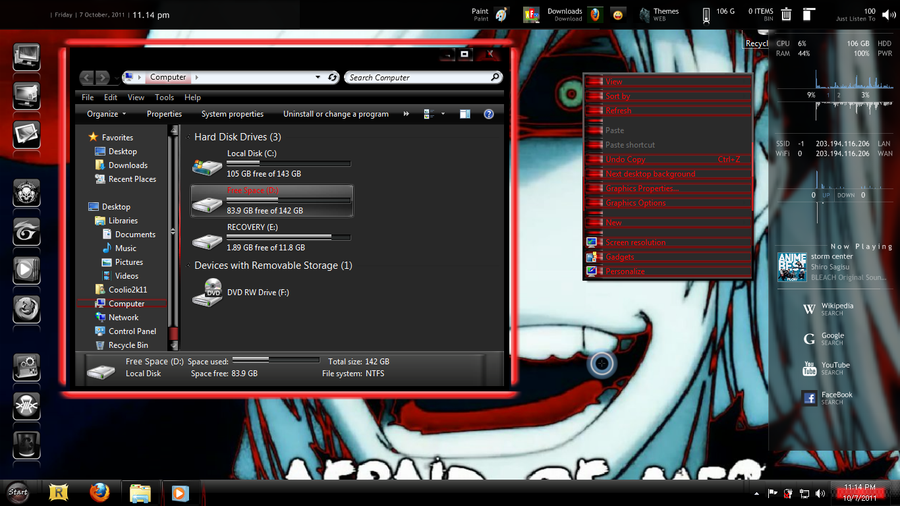Image resolution: width=900 pixels, height=506 pixels.
Task: Click the network tray icon
Action: [x=804, y=493]
